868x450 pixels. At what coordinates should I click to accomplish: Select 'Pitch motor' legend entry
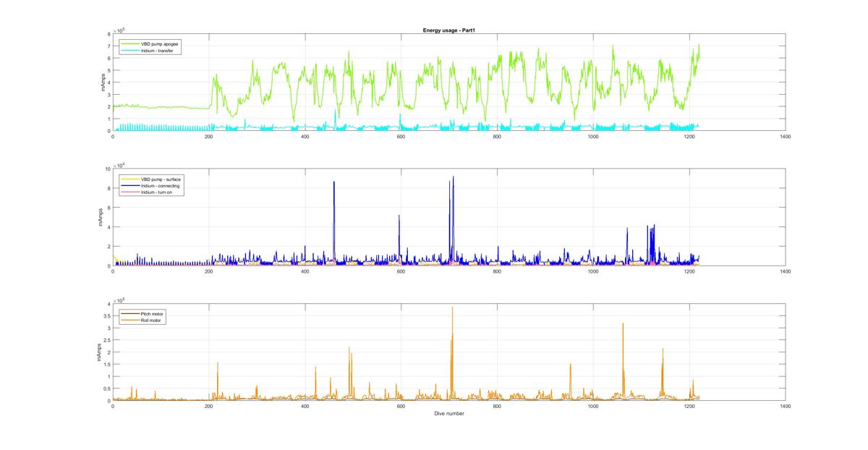pyautogui.click(x=152, y=313)
